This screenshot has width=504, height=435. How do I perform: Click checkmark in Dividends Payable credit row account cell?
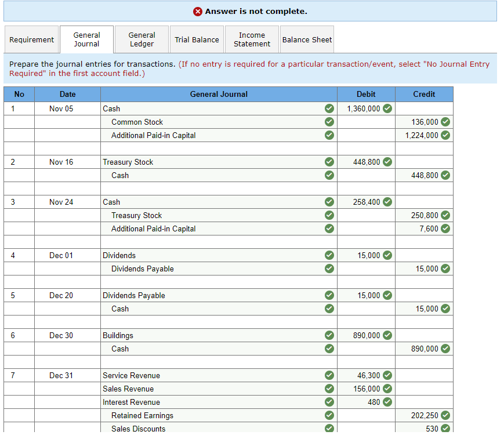[x=329, y=269]
